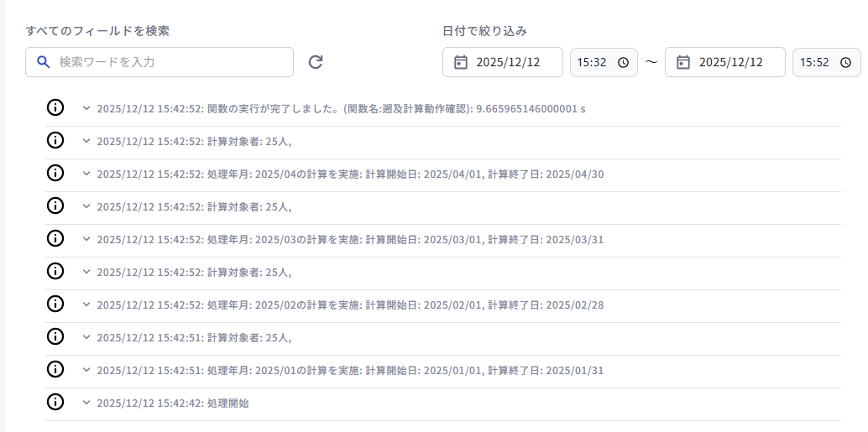This screenshot has height=432, width=868.
Task: Expand the 処理開始 log entry
Action: (x=86, y=403)
